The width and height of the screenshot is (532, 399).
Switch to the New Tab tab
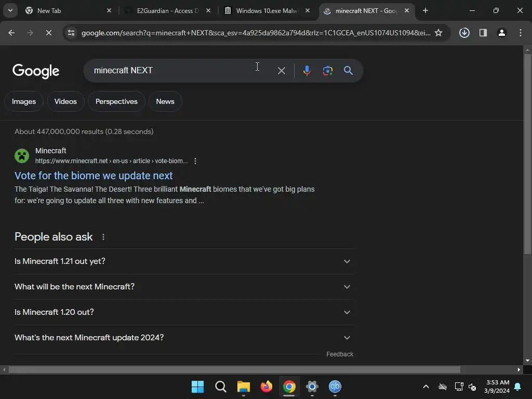coord(68,11)
